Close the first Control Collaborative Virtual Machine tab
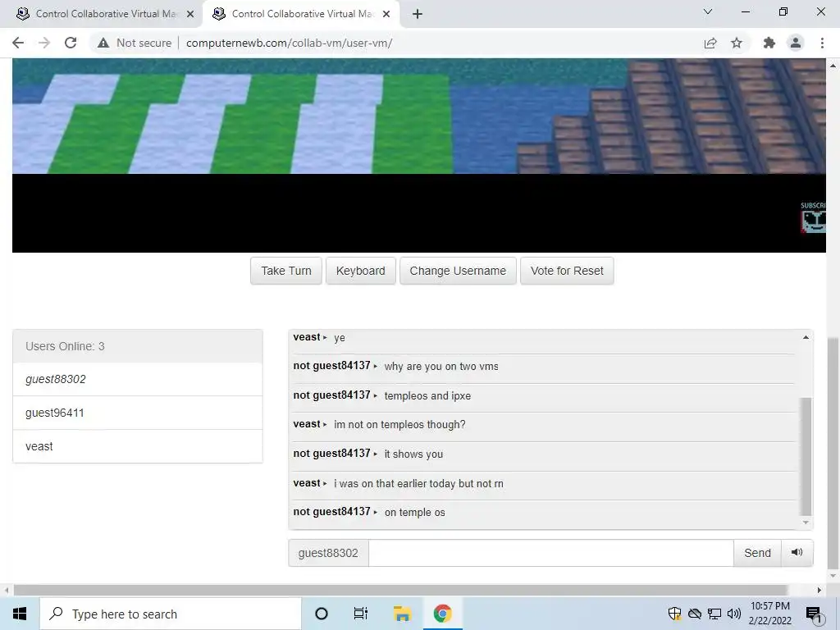 click(x=189, y=14)
